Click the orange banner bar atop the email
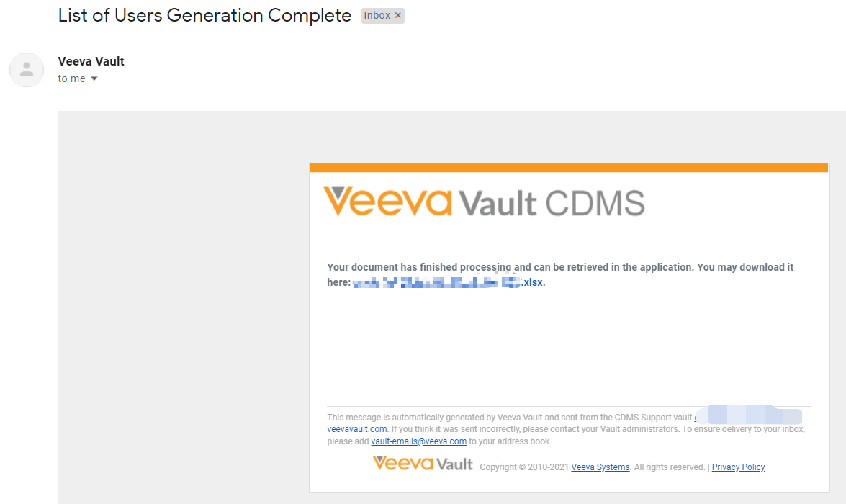The image size is (846, 504). (568, 167)
